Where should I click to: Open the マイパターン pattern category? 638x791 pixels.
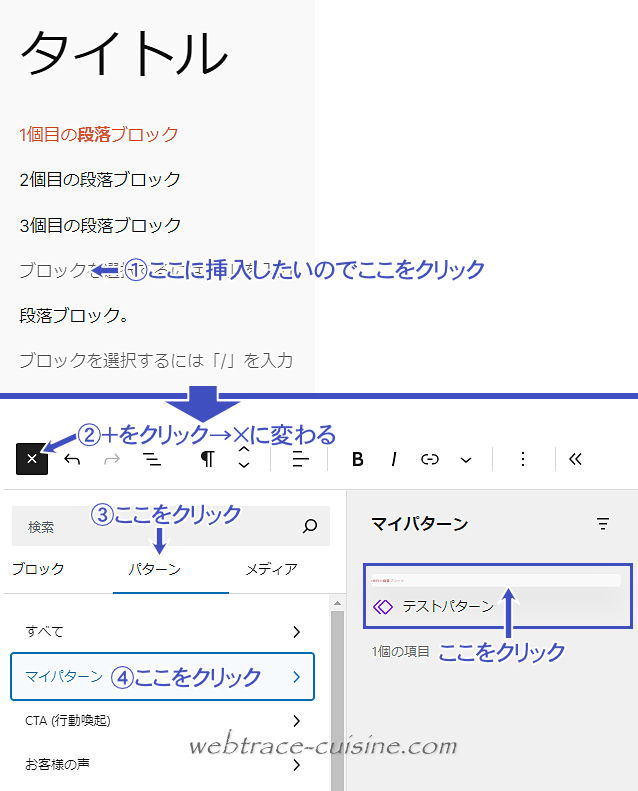tap(162, 676)
